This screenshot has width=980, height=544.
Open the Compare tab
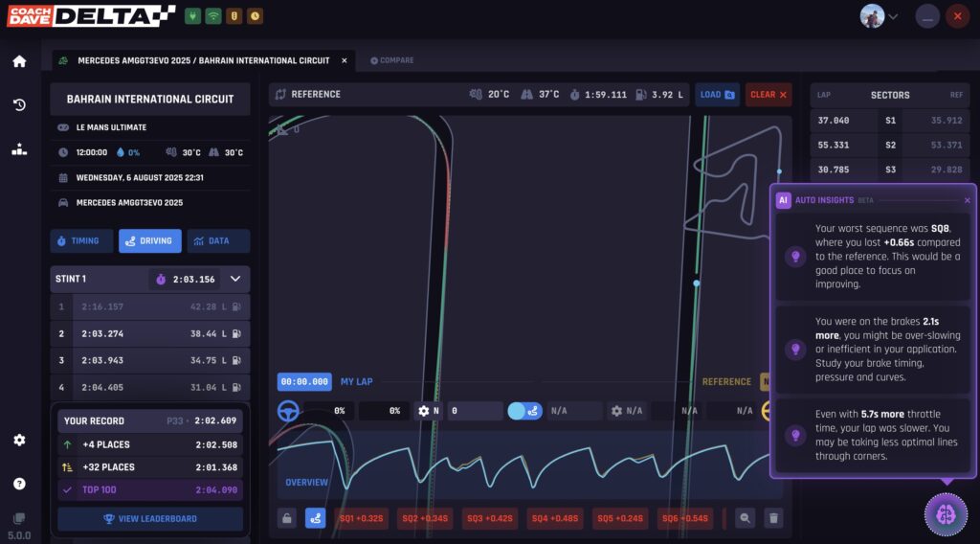tap(392, 60)
